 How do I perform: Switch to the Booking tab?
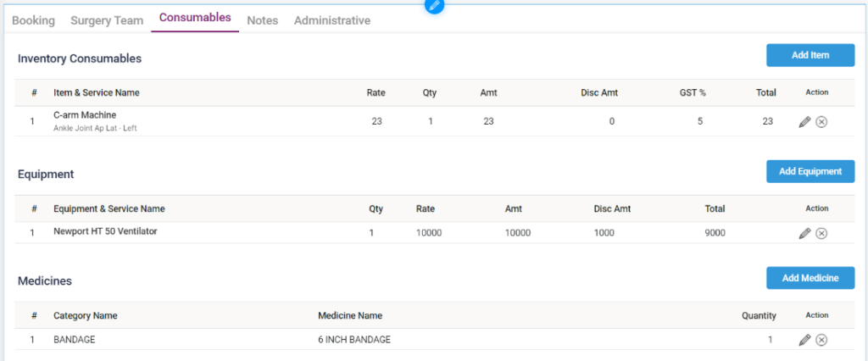click(x=33, y=20)
